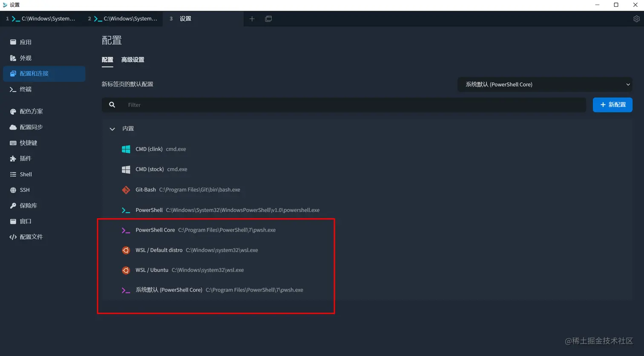Open the Shell list icon in sidebar
The width and height of the screenshot is (644, 356).
13,174
